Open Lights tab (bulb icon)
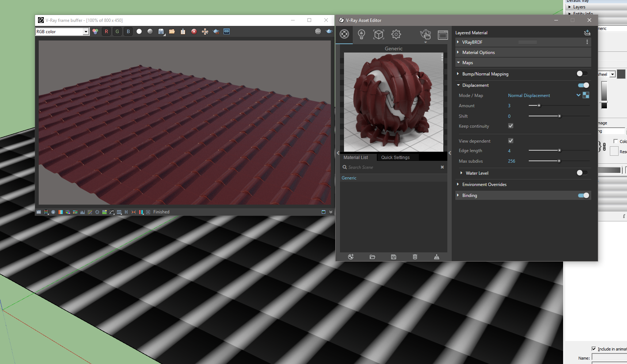Screen dimensions: 627x364 click(x=362, y=34)
